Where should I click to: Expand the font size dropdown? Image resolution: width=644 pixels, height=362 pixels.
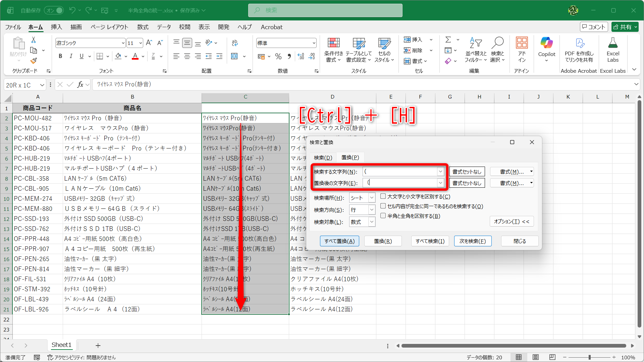pos(141,43)
